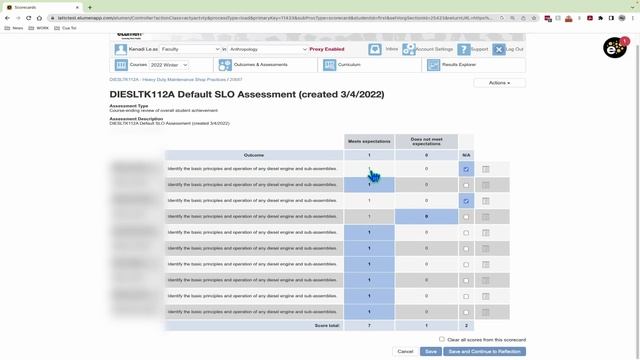Open the Anthropology department dropdown
This screenshot has height=360, width=640.
[x=268, y=49]
